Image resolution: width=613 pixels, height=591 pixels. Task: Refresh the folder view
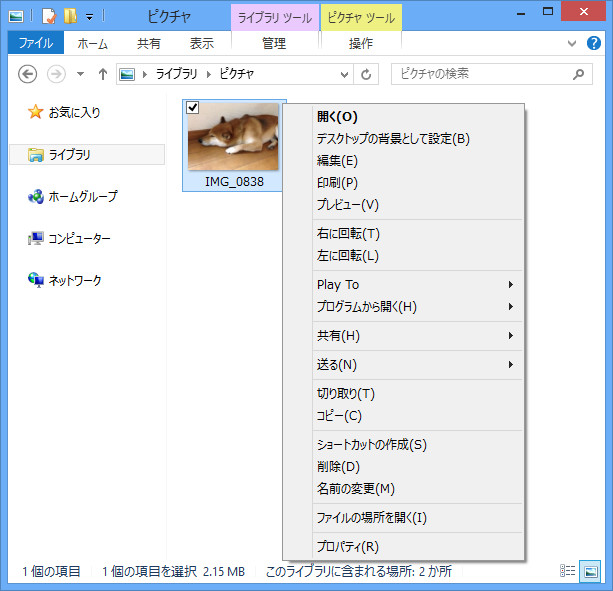coord(366,74)
